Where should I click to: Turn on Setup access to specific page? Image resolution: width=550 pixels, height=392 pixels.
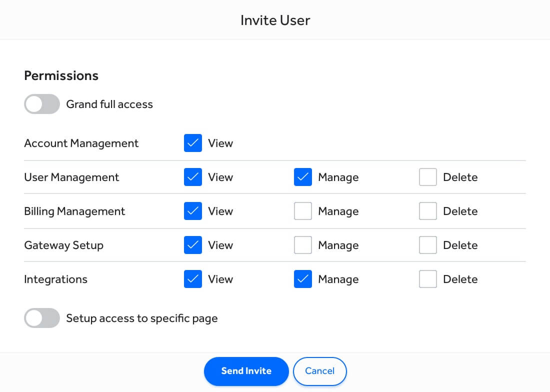click(42, 318)
